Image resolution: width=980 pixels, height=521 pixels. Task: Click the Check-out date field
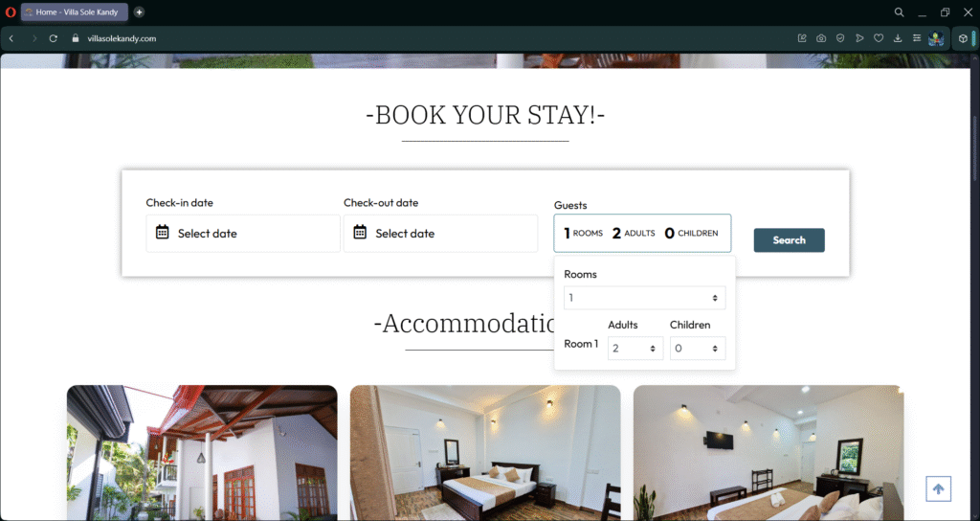point(440,234)
